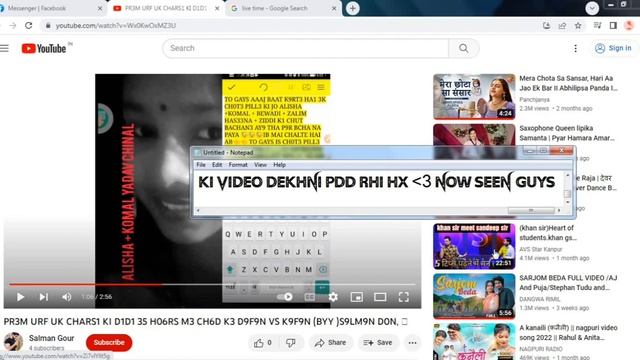Click Notepad text KI VIDEO DEKHNI

[x=260, y=182]
